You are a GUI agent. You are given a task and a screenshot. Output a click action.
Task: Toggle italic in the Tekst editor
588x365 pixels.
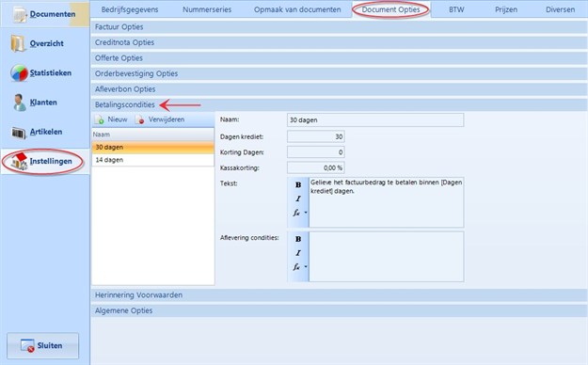298,198
